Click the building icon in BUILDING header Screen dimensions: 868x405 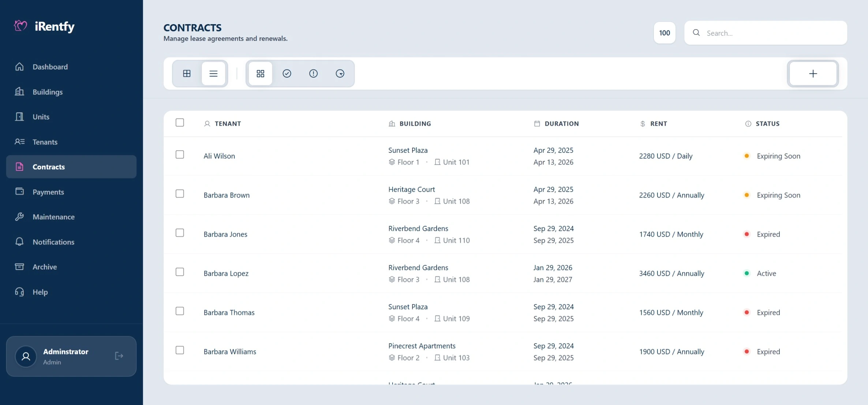tap(392, 124)
